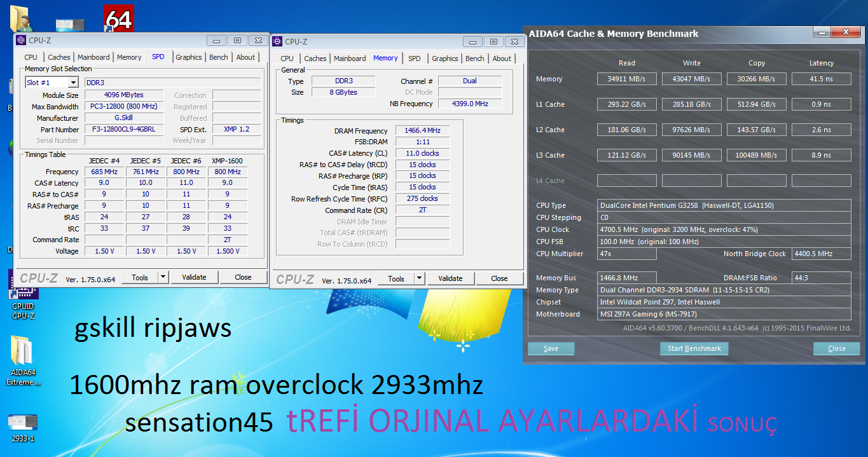The width and height of the screenshot is (868, 457).
Task: Click Save button in AIDA64 benchmark
Action: point(551,348)
